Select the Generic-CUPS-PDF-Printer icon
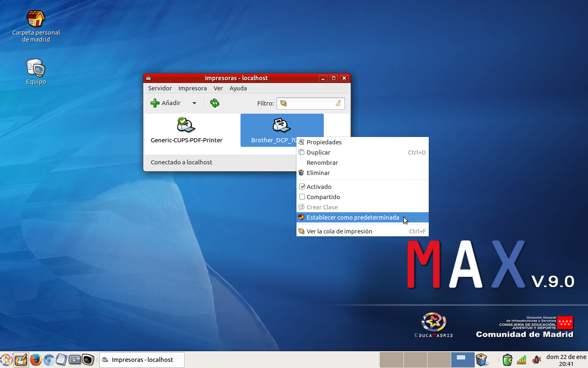588x368 pixels. (x=186, y=125)
